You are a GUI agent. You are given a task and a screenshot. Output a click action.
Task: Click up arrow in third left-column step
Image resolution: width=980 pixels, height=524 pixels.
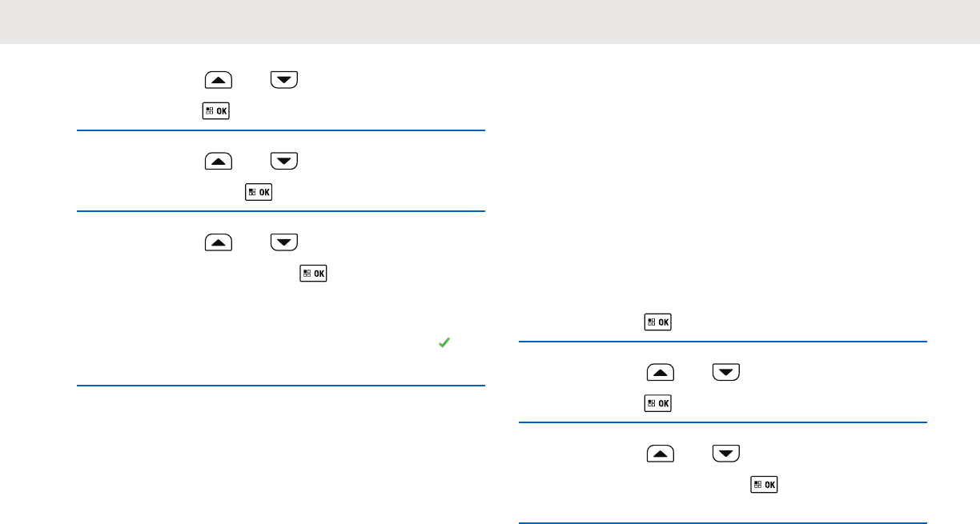[x=219, y=242]
